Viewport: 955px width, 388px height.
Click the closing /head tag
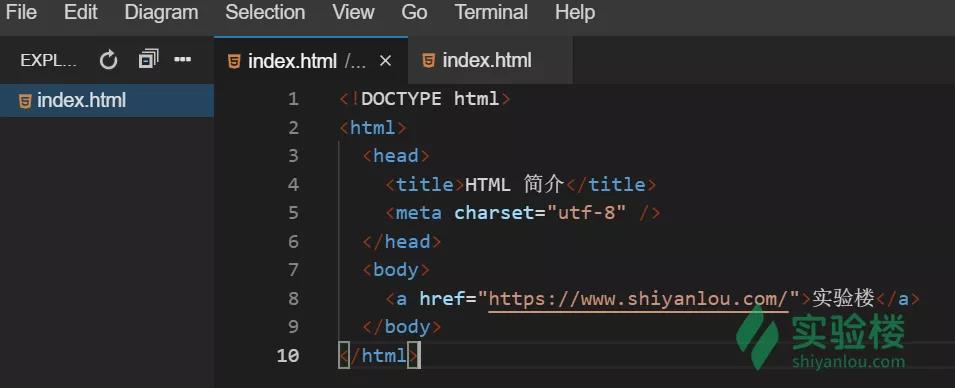(402, 242)
